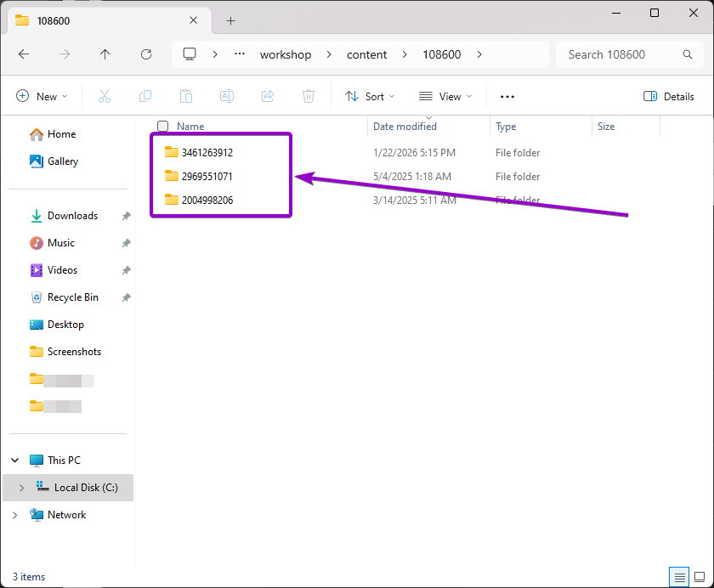Click the Paste icon in the toolbar

click(x=185, y=96)
